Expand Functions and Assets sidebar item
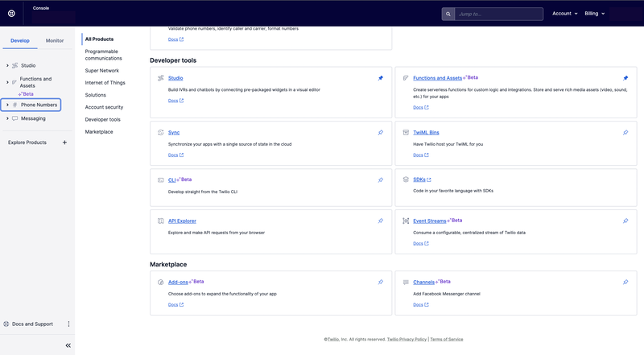Image resolution: width=644 pixels, height=355 pixels. tap(7, 82)
